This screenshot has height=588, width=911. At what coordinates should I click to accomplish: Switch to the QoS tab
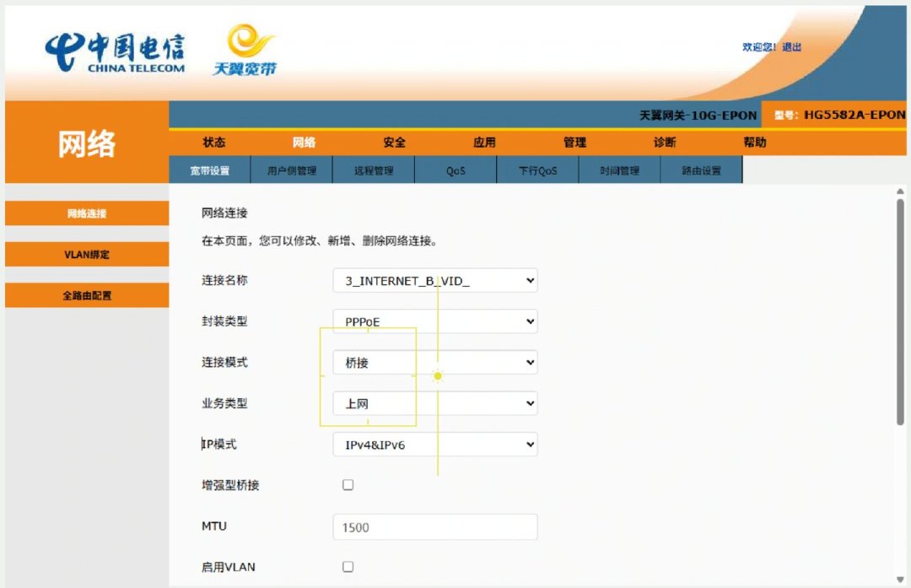456,170
